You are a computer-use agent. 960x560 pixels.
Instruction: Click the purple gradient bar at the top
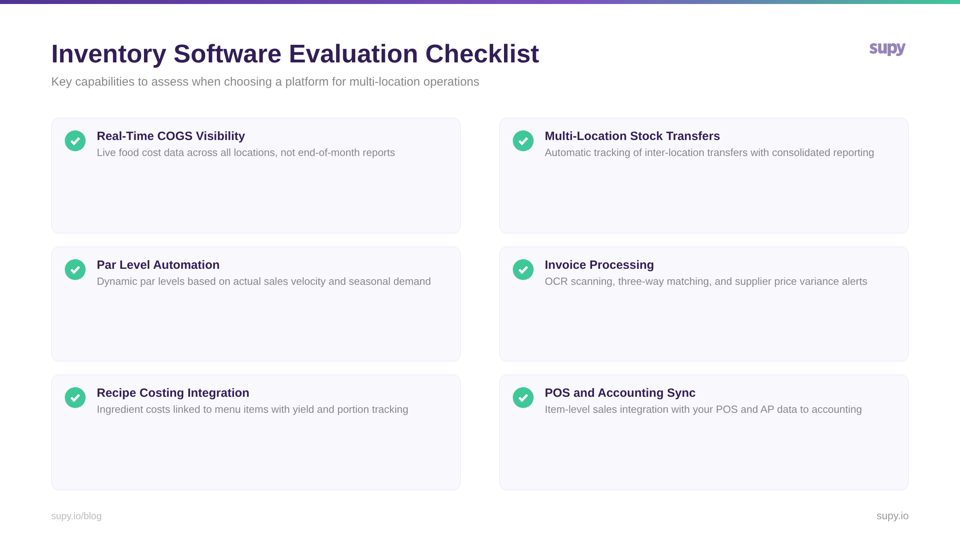480,3
